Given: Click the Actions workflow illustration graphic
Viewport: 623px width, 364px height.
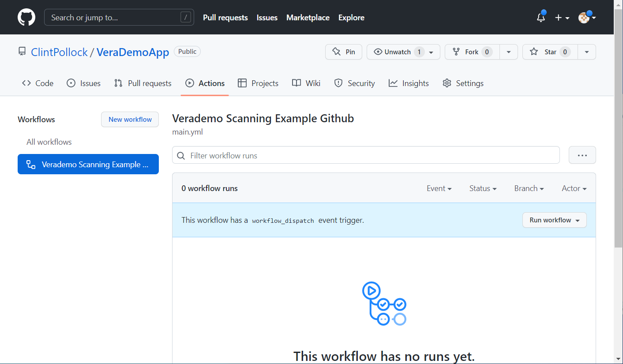Looking at the screenshot, I should 384,304.
